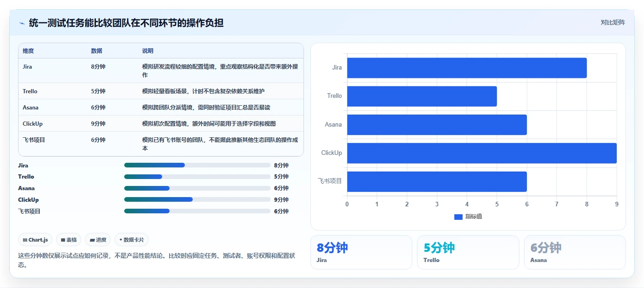Open the 8分钟 Jira data card

361,252
